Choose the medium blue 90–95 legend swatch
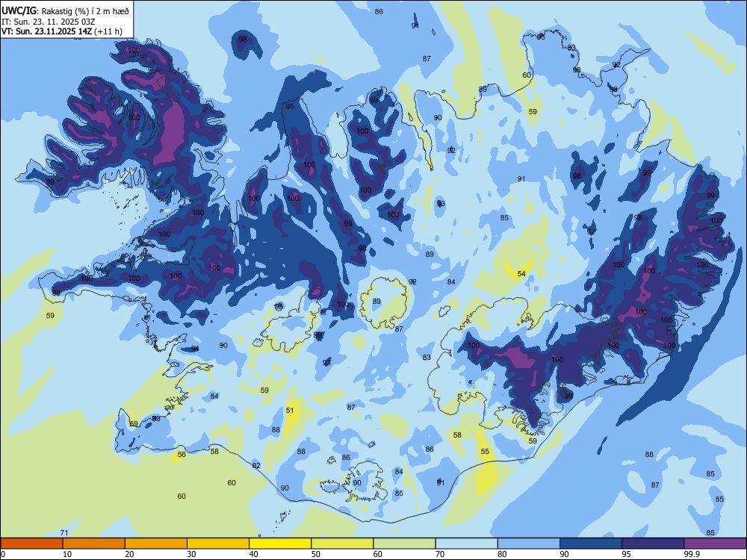The width and height of the screenshot is (747, 560). [591, 544]
